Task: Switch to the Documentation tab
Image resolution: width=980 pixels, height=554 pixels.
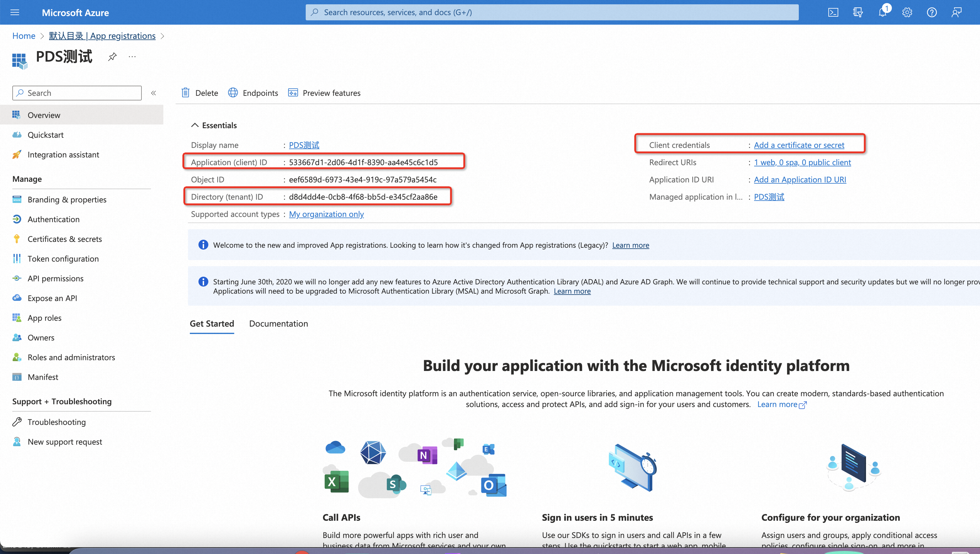Action: [279, 324]
